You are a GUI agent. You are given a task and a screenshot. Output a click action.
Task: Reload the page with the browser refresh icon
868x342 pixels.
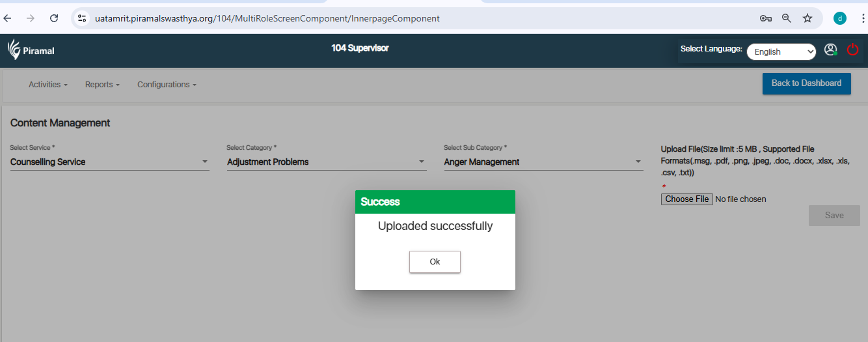point(54,18)
